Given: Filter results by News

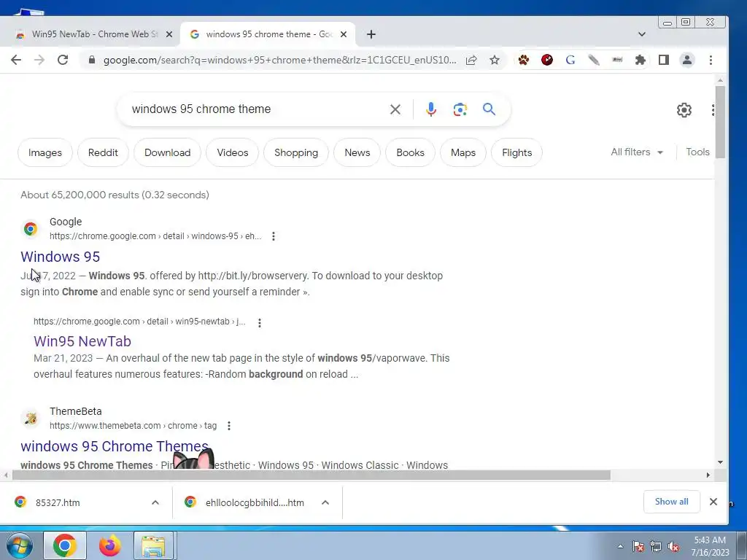Looking at the screenshot, I should click(357, 152).
